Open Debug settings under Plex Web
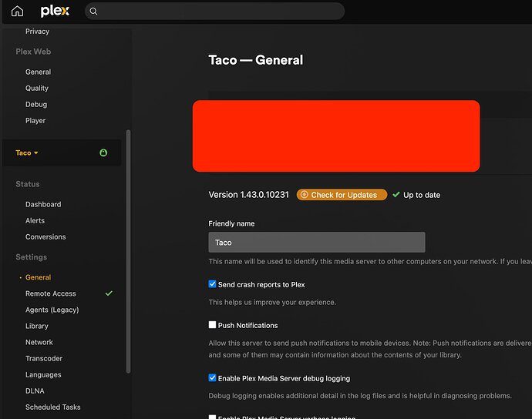The width and height of the screenshot is (532, 419). coord(36,105)
